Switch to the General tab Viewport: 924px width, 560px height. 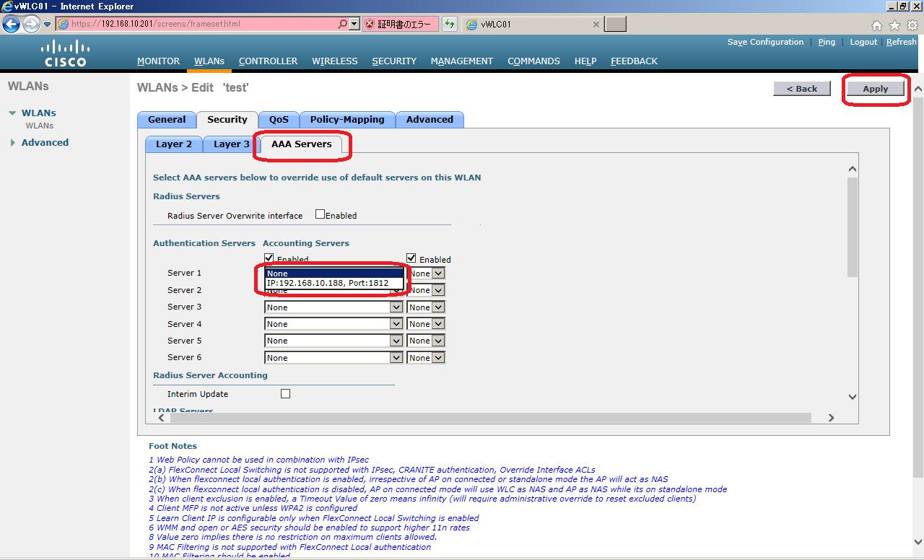167,120
